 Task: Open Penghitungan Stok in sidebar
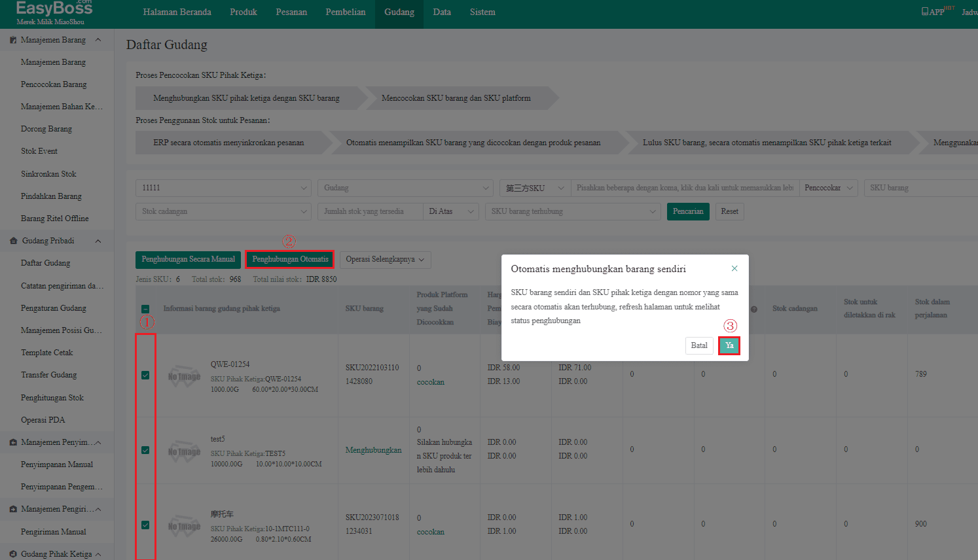tap(52, 398)
